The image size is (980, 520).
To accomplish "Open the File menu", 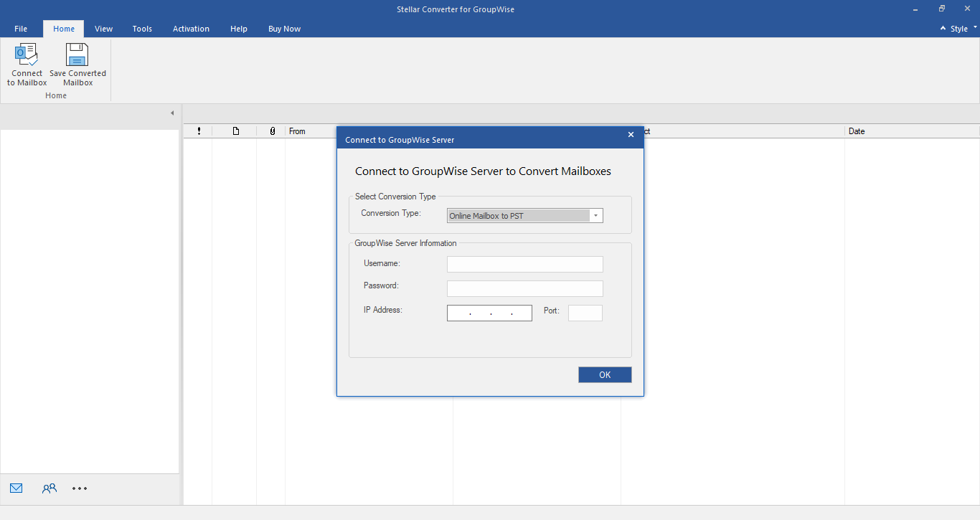I will pos(21,29).
